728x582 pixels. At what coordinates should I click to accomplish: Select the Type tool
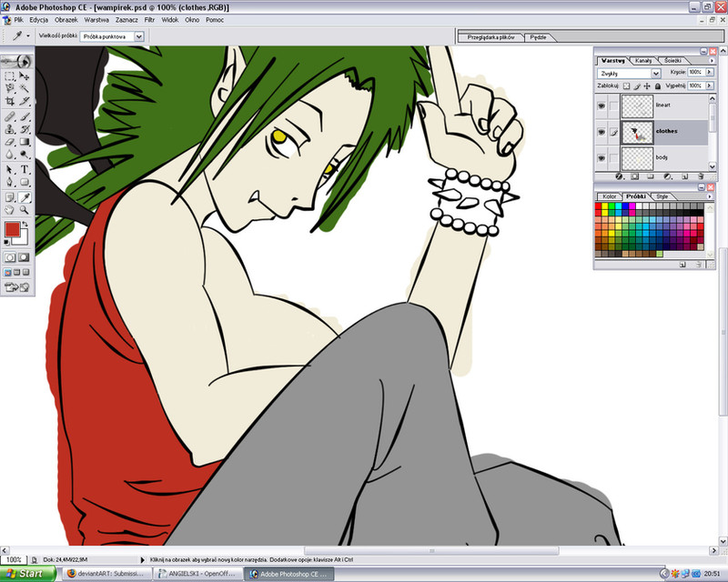click(25, 170)
